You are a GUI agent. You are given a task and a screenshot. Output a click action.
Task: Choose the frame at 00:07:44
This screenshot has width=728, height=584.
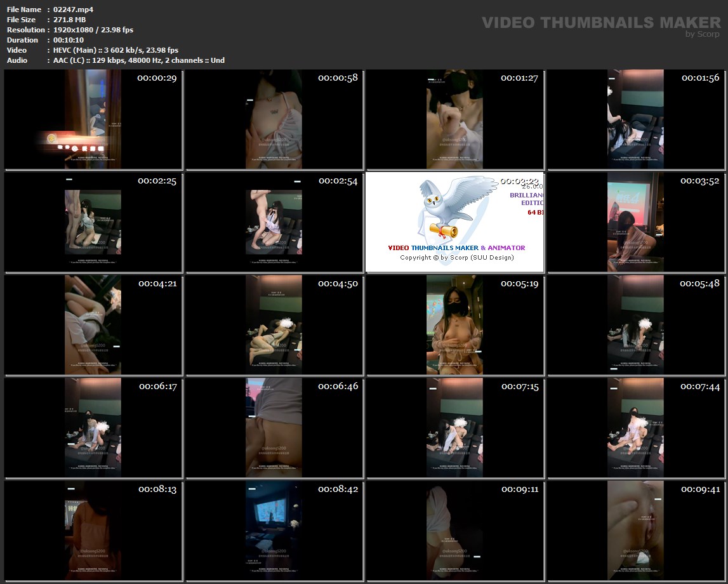635,428
